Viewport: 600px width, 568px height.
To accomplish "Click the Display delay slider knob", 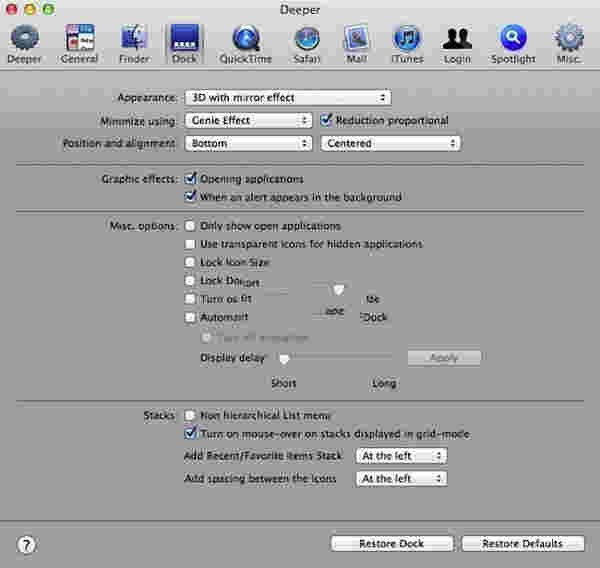I will [x=284, y=358].
